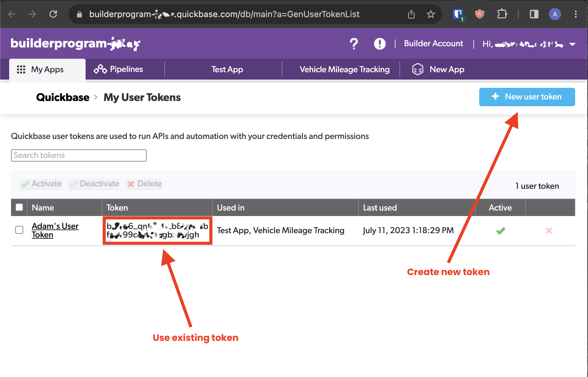Expand the user account dropdown arrow
This screenshot has width=588, height=377.
(572, 44)
